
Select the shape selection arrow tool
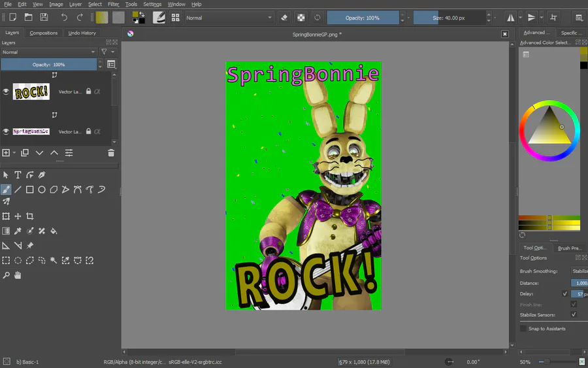coord(6,175)
